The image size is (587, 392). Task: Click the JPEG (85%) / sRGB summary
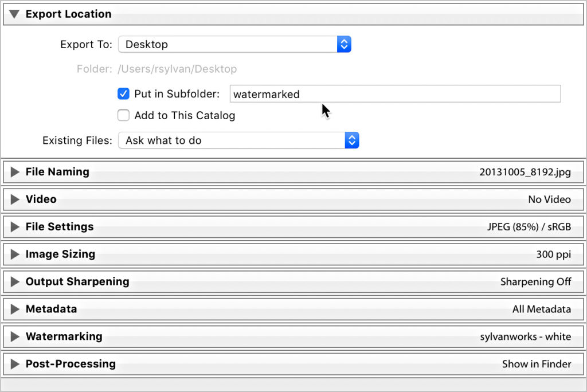coord(529,227)
